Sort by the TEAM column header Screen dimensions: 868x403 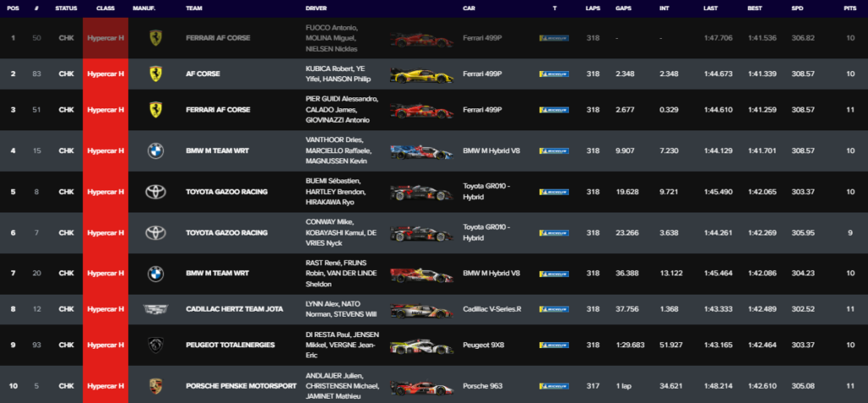[x=194, y=8]
